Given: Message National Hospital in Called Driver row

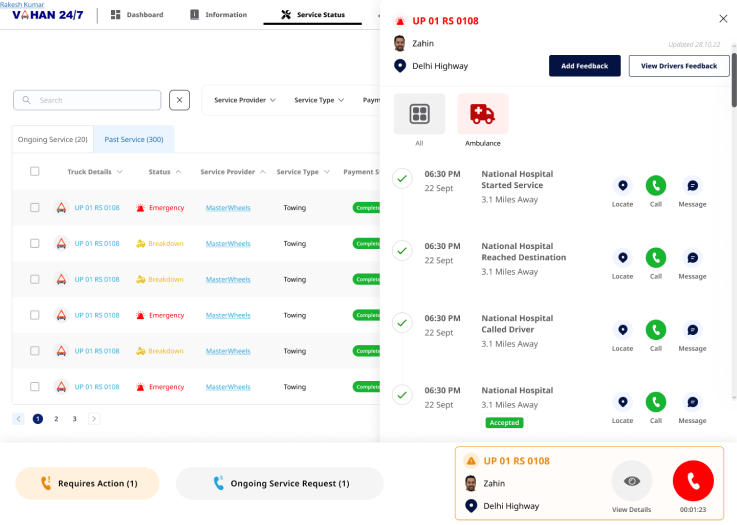Looking at the screenshot, I should [691, 330].
